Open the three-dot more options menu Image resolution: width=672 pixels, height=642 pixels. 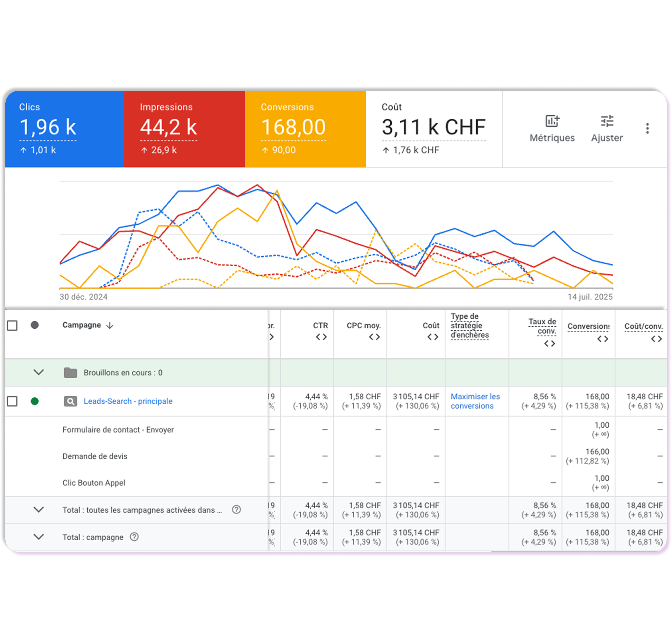pos(647,128)
